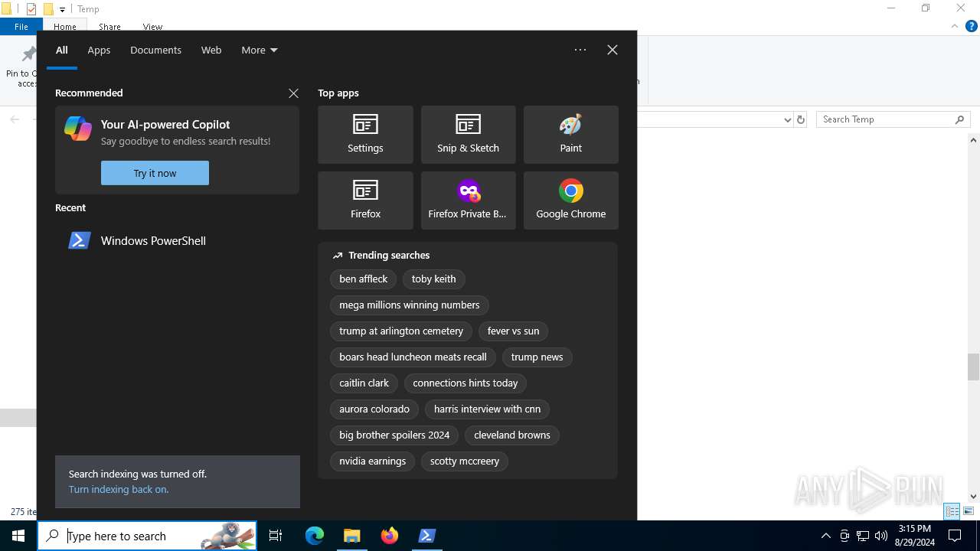Click the volume icon in system tray
This screenshot has width=980, height=551.
pos(881,536)
